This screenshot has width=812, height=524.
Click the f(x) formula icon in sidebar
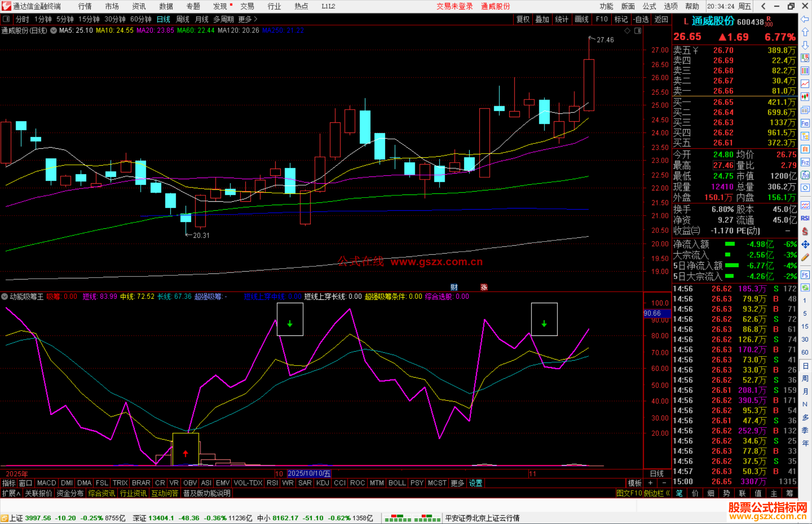click(x=805, y=175)
